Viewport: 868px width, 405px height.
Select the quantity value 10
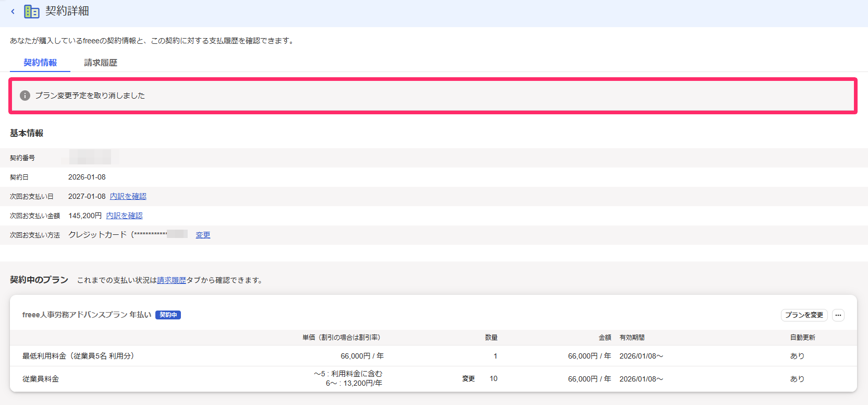click(493, 379)
